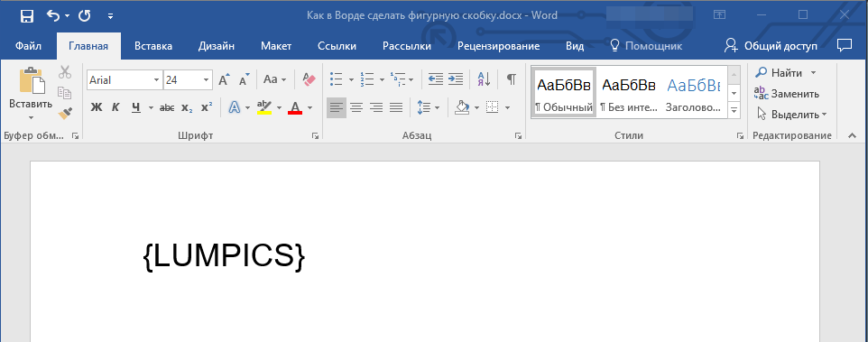Toggle subscript x₂ formatting
This screenshot has height=342, width=868.
tap(187, 108)
